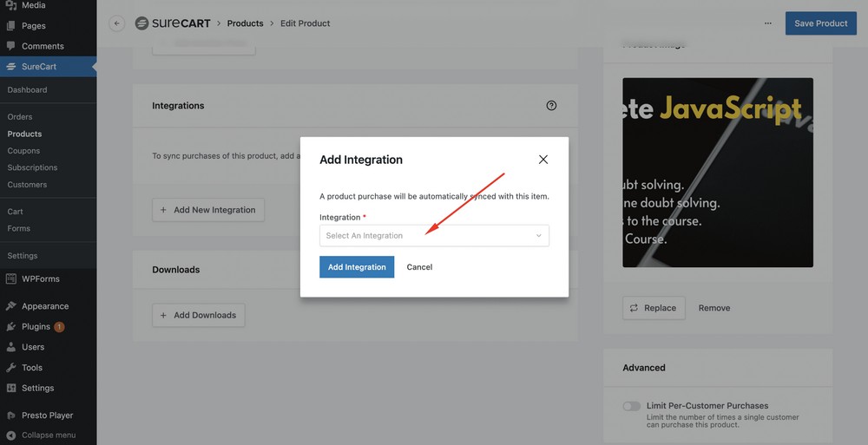868x445 pixels.
Task: Click the Replace arrows icon
Action: tap(634, 308)
